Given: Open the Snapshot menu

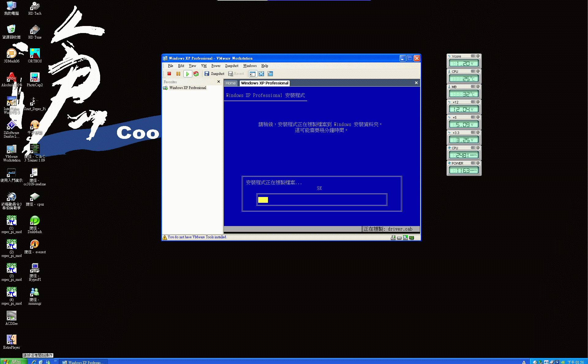Looking at the screenshot, I should (x=232, y=66).
